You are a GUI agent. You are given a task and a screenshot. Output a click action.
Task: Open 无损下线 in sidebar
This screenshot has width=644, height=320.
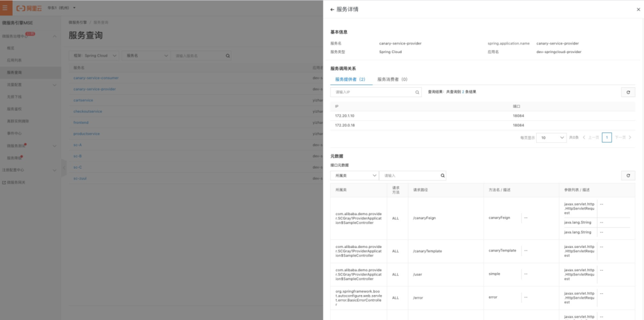14,97
